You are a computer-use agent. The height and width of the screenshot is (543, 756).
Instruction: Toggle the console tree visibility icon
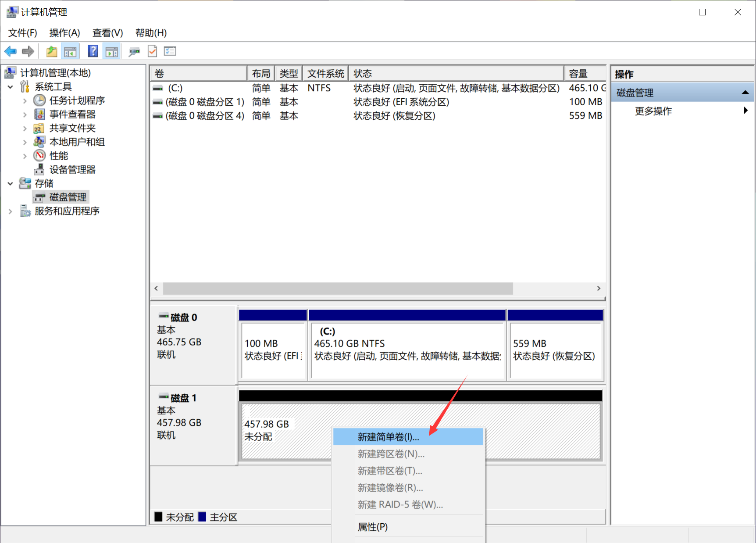click(x=70, y=51)
